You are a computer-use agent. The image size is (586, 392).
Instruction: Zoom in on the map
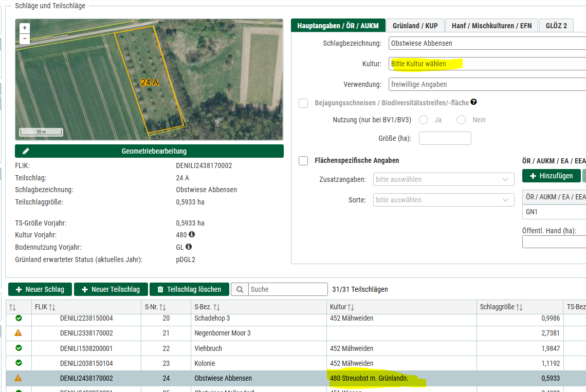point(25,28)
